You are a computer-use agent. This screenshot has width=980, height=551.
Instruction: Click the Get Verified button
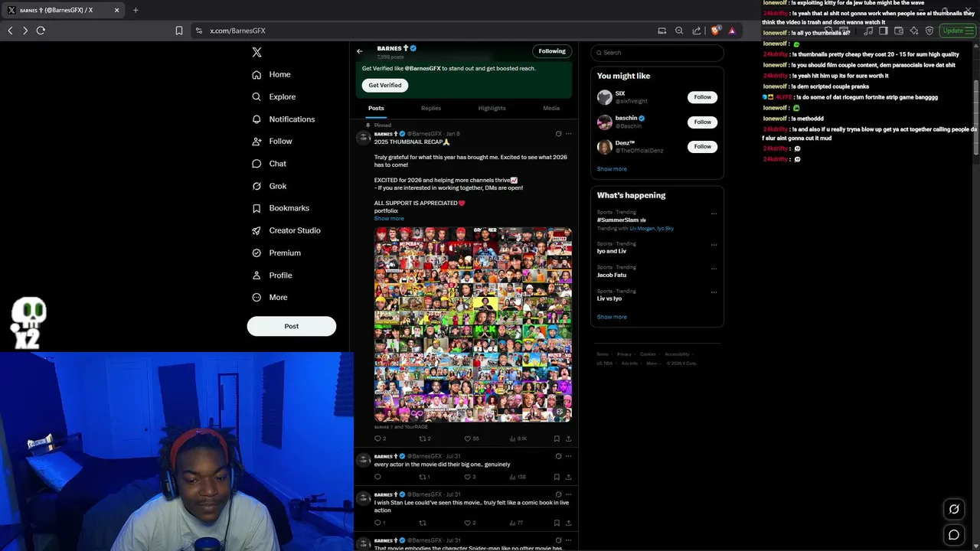tap(385, 85)
